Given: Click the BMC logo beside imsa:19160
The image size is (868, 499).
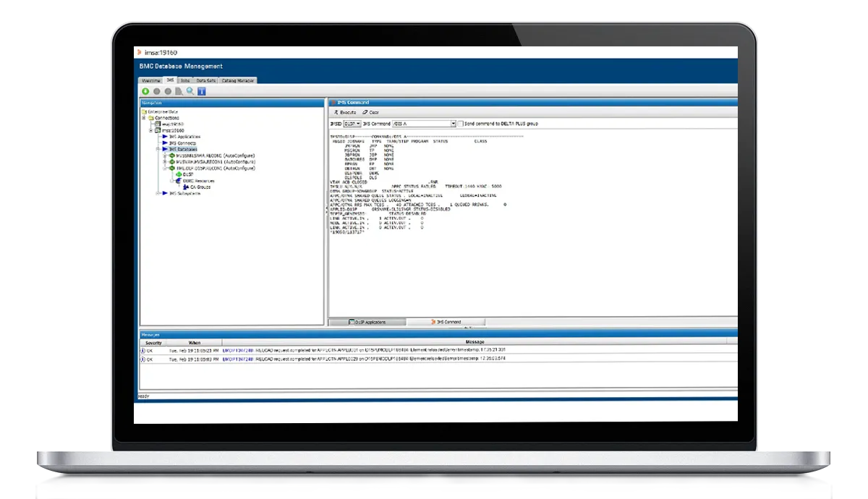Looking at the screenshot, I should click(x=139, y=53).
